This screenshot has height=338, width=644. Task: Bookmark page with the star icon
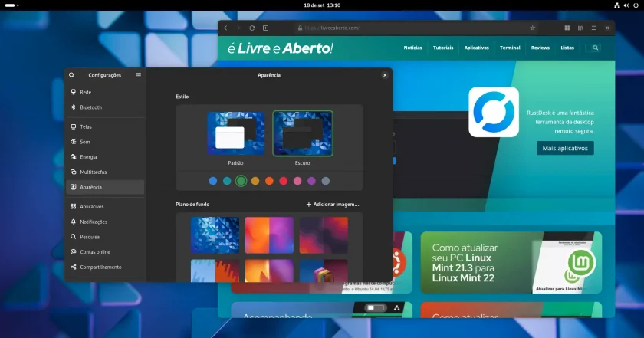point(532,28)
